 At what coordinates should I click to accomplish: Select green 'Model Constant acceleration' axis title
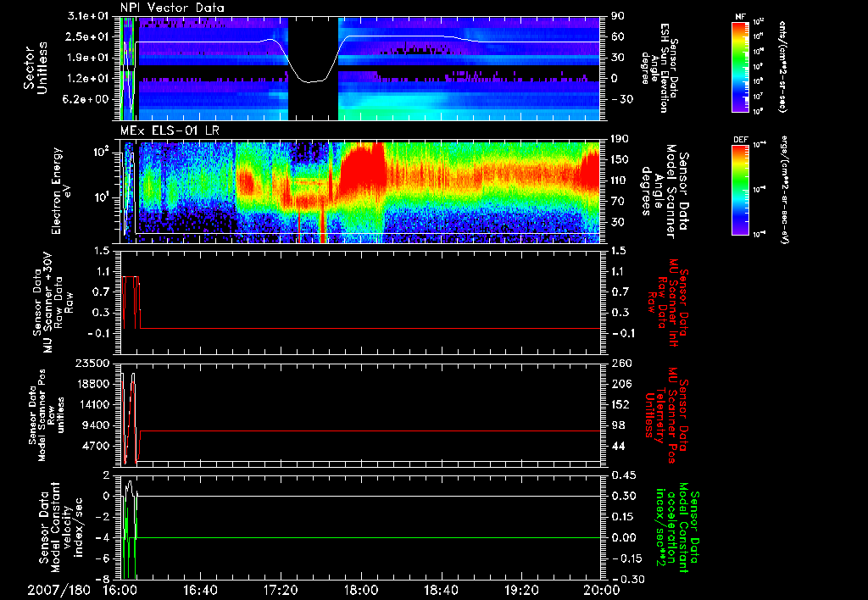pos(678,527)
